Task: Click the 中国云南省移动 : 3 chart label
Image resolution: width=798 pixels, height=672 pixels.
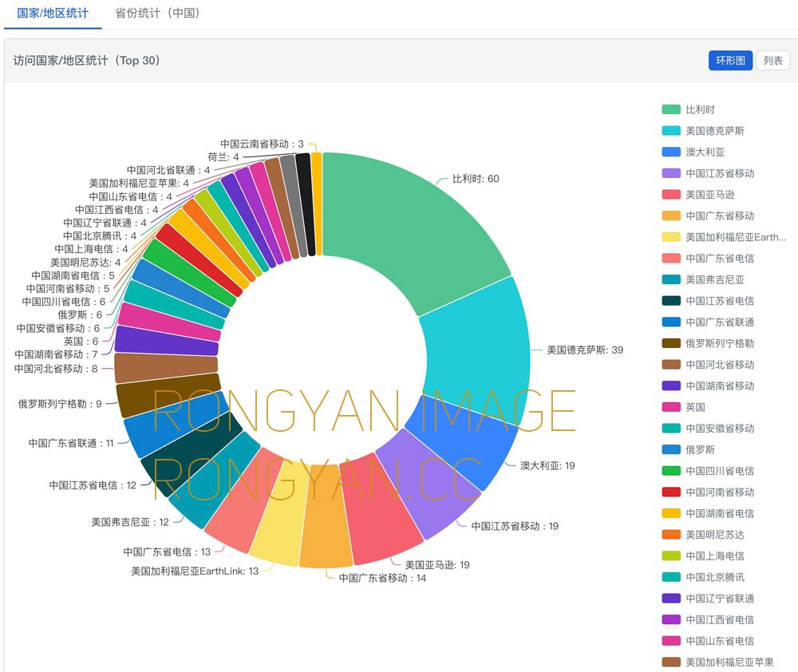Action: coord(262,144)
